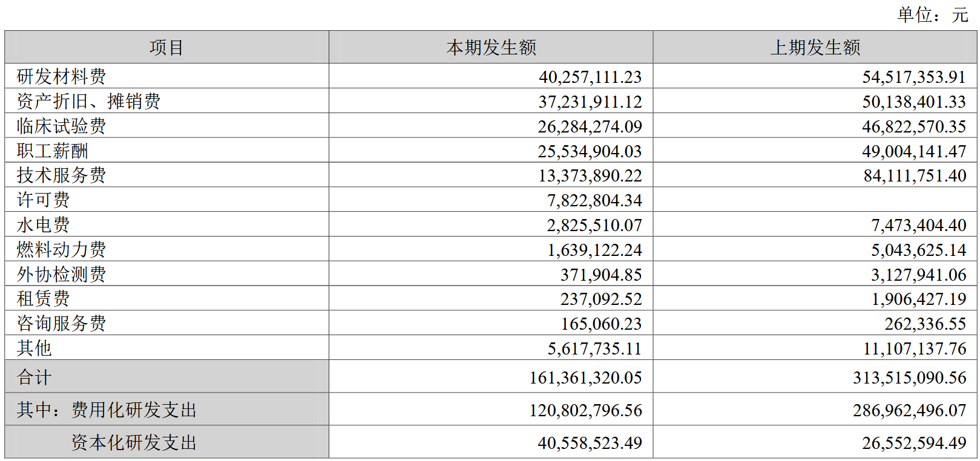Click the 燃料动力费 cell
The height and width of the screenshot is (461, 980).
pos(61,249)
